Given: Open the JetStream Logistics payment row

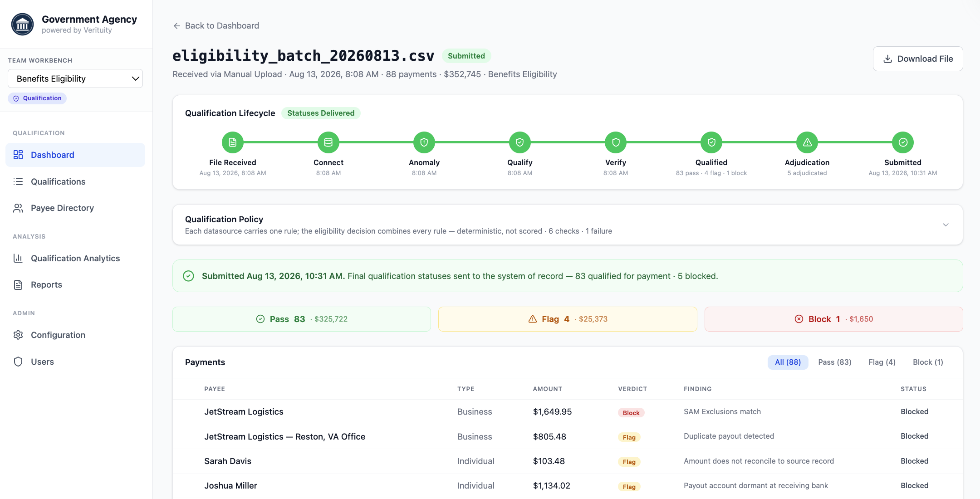Looking at the screenshot, I should pos(568,412).
